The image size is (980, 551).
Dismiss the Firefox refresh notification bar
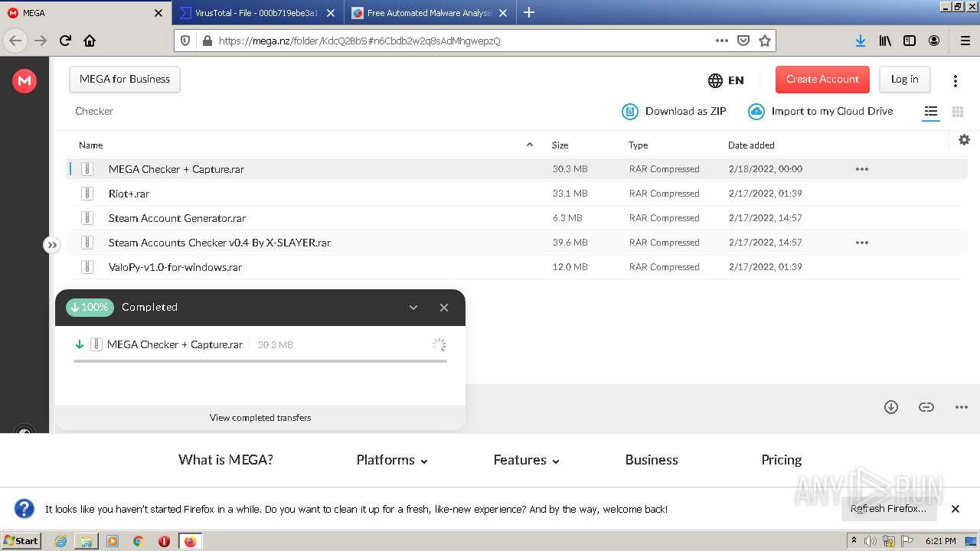tap(955, 509)
